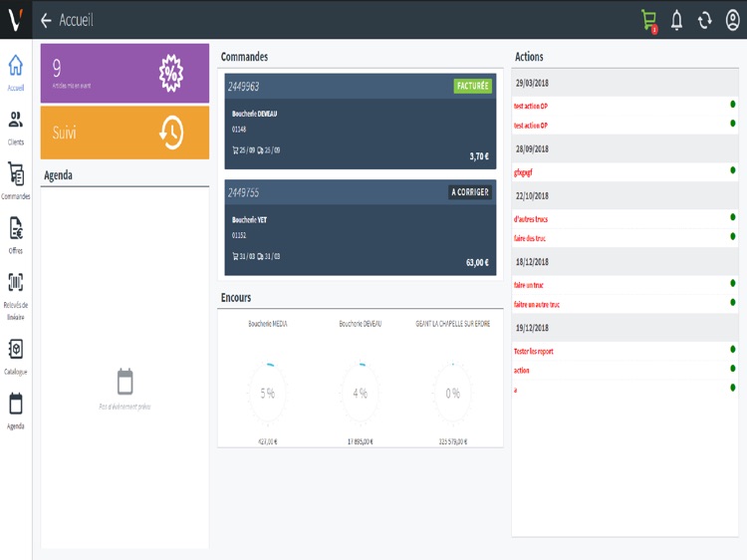747x560 pixels.
Task: Open the 'faitre un autre truc' action
Action: (624, 304)
